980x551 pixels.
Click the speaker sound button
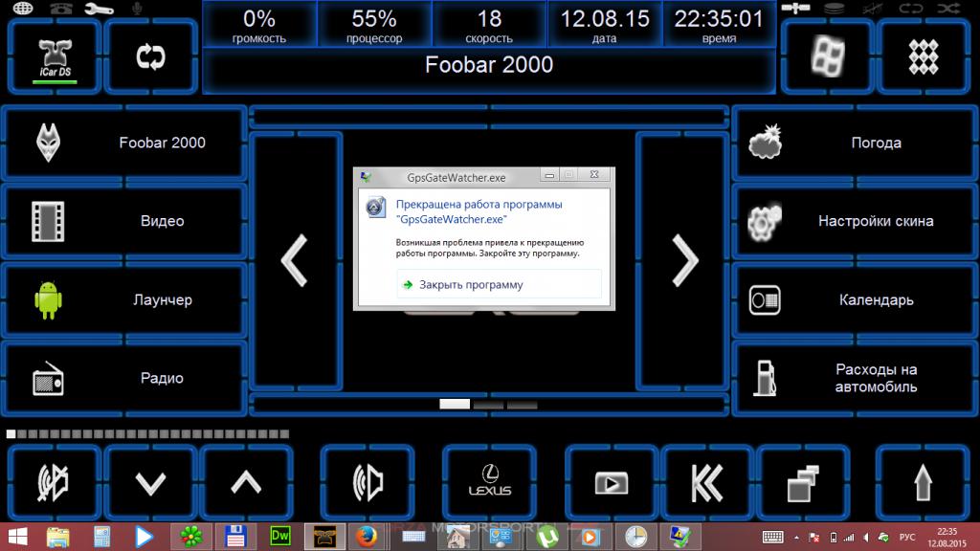367,483
